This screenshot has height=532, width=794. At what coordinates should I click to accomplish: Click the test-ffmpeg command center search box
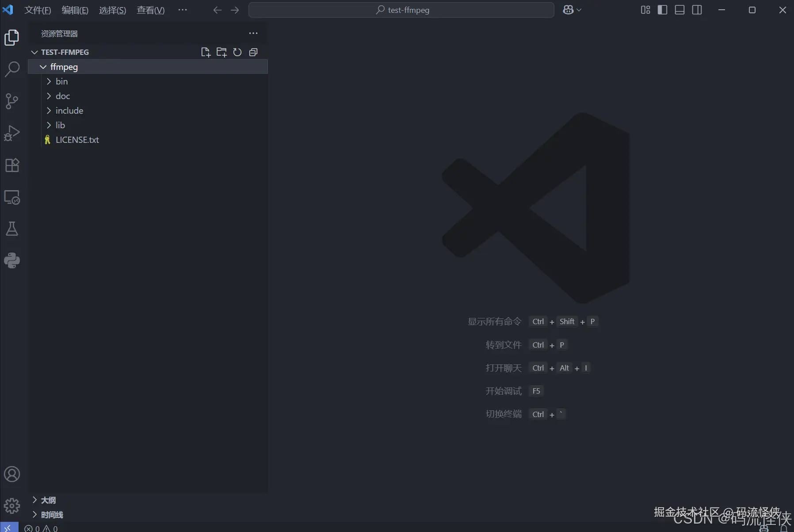point(401,10)
